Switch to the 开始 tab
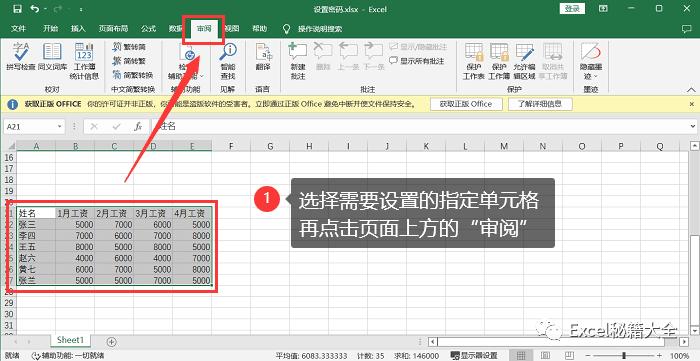The width and height of the screenshot is (700, 361). (x=50, y=29)
